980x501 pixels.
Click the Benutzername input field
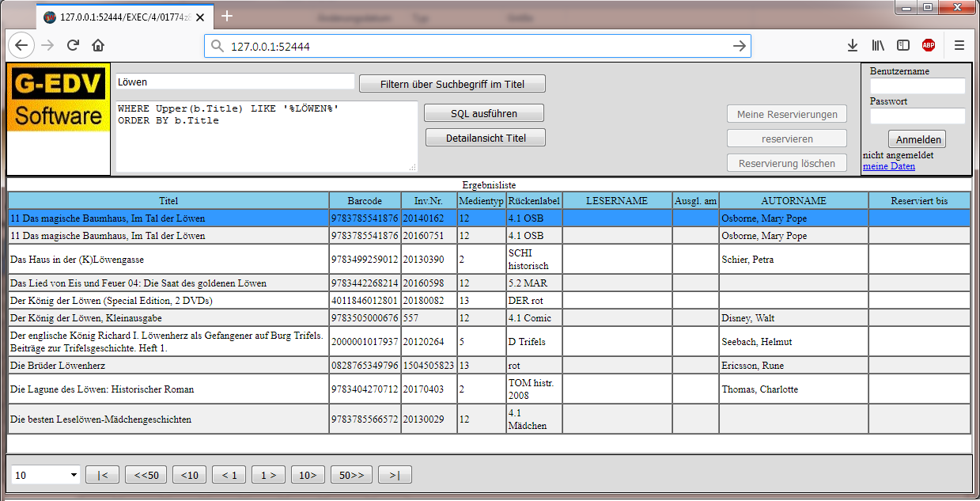coord(918,85)
